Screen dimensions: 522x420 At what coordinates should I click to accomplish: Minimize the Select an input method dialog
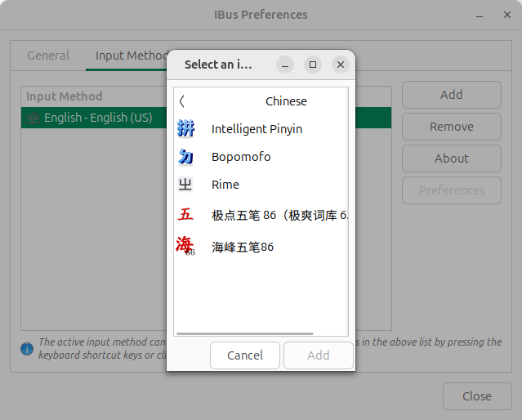coord(285,65)
